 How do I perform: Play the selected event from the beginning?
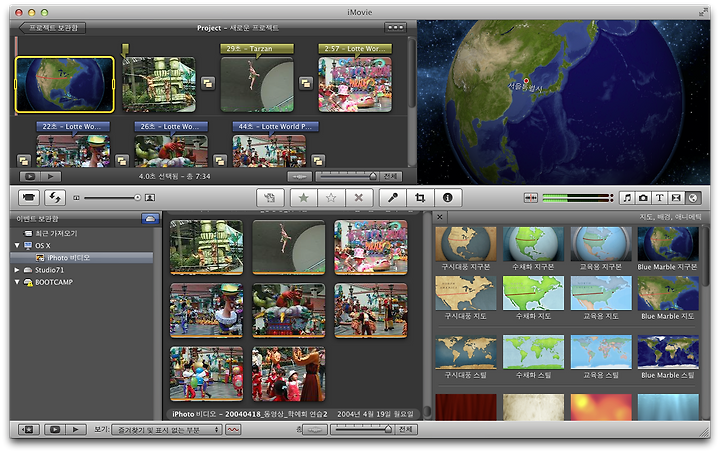coord(76,430)
